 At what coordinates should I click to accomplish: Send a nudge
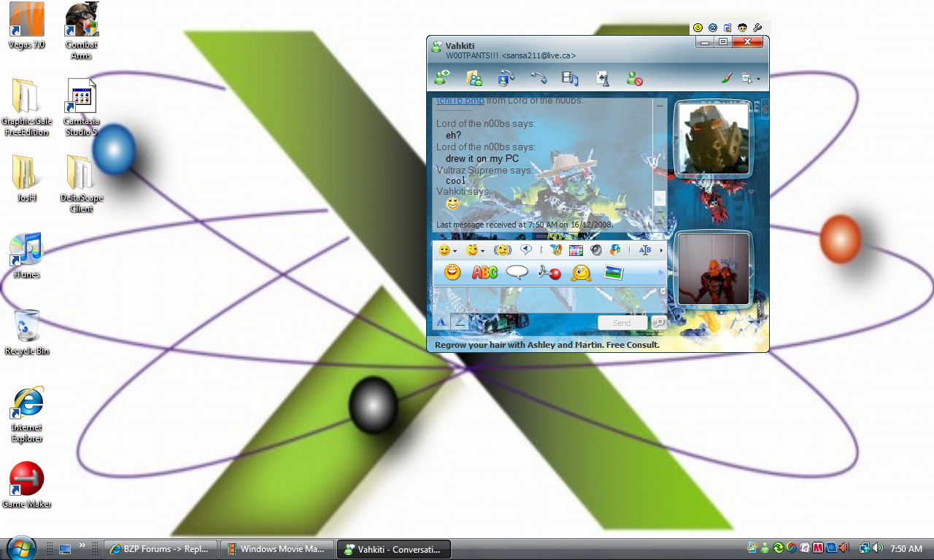502,250
